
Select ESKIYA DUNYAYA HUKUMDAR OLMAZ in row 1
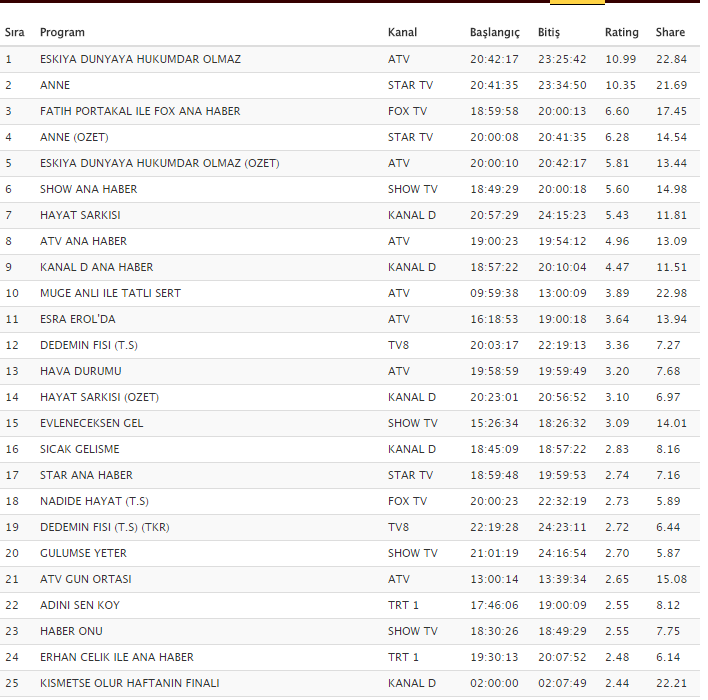(140, 59)
